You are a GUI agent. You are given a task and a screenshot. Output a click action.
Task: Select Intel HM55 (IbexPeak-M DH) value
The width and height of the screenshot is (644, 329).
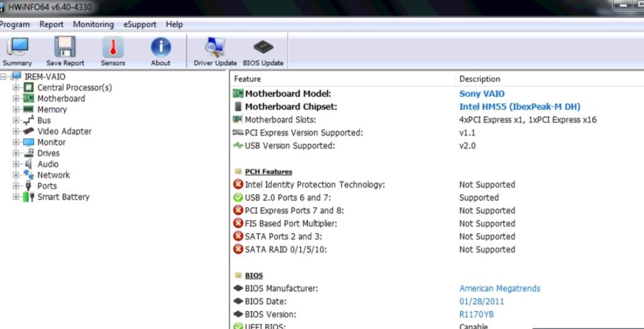pyautogui.click(x=520, y=107)
